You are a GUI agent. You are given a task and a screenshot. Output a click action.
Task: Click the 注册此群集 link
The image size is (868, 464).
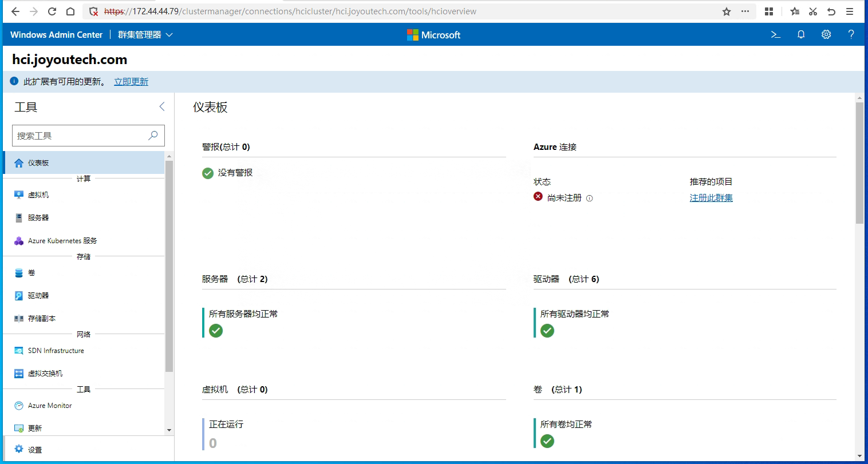(711, 198)
